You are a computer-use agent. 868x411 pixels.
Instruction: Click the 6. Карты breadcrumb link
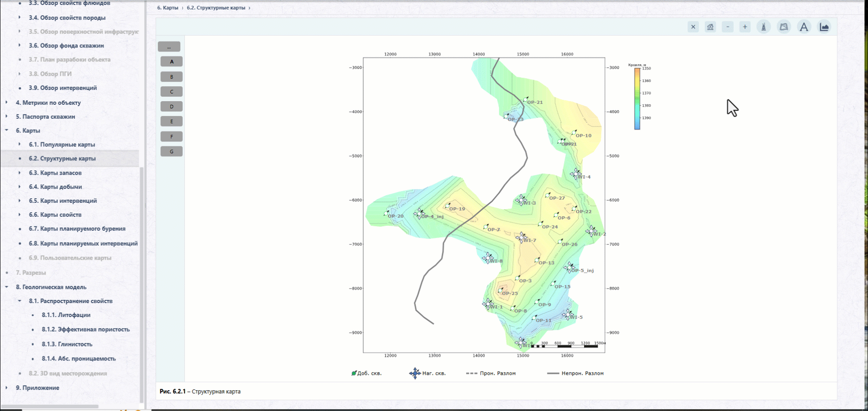168,8
